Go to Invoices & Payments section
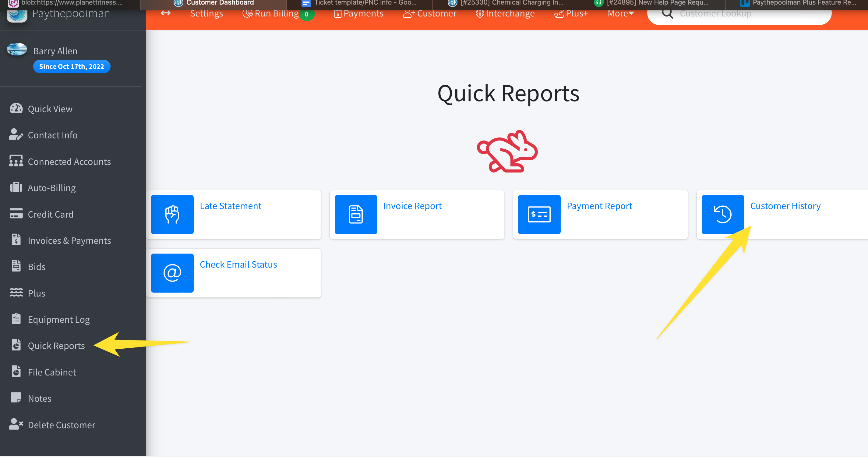Image resolution: width=868 pixels, height=459 pixels. click(69, 240)
